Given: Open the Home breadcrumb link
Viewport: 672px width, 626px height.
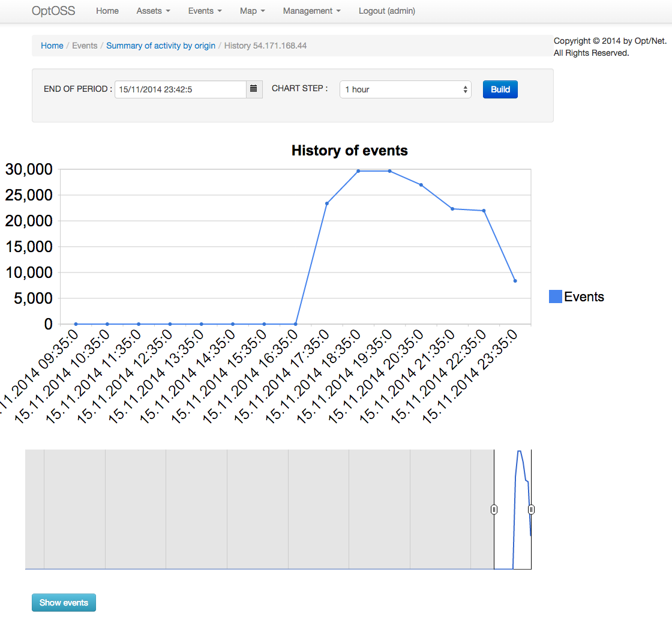Looking at the screenshot, I should click(x=52, y=46).
